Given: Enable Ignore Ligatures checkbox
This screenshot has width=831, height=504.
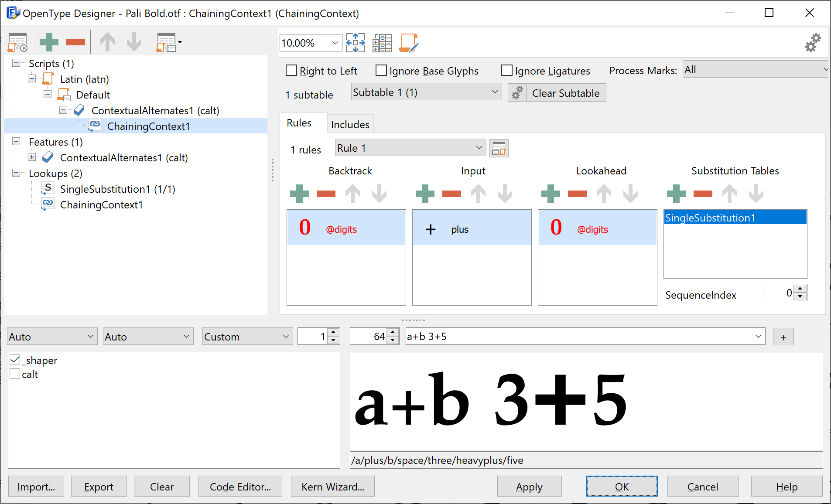Looking at the screenshot, I should [506, 70].
